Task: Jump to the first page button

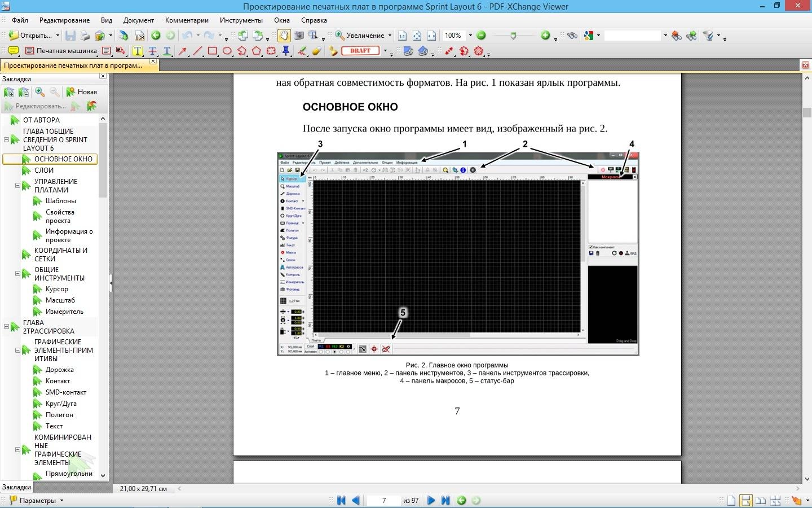Action: [x=341, y=501]
